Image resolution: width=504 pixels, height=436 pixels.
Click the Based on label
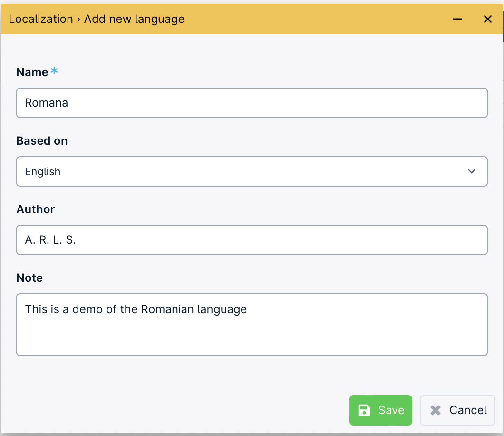tap(42, 140)
